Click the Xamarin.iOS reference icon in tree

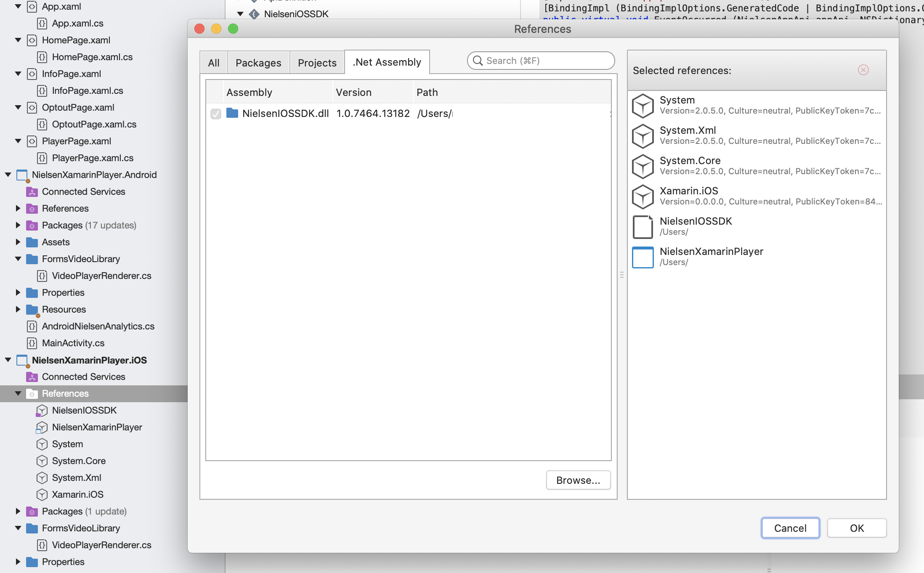[42, 494]
